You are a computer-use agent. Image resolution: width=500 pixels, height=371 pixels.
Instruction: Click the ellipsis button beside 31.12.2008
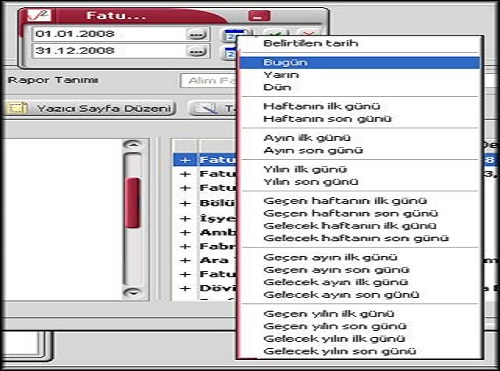click(197, 51)
